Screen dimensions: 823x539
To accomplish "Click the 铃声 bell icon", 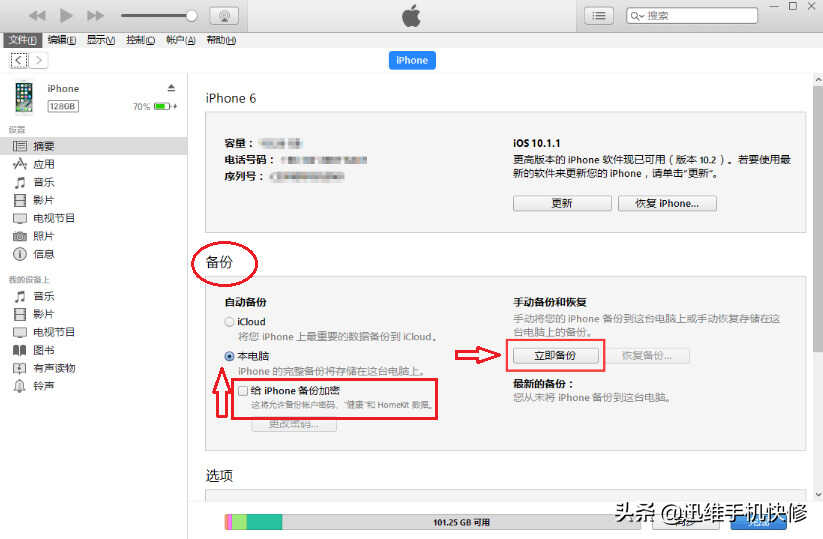I will 19,386.
